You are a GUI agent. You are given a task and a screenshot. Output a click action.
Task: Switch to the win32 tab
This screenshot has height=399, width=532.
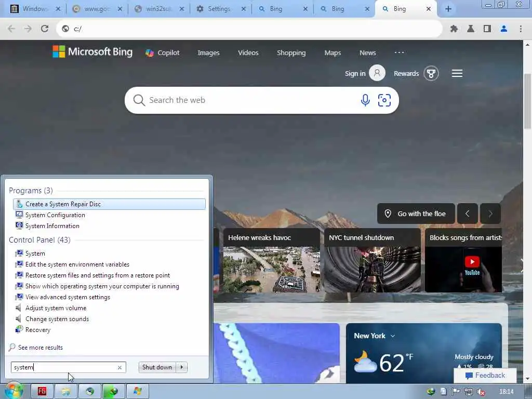(x=158, y=9)
